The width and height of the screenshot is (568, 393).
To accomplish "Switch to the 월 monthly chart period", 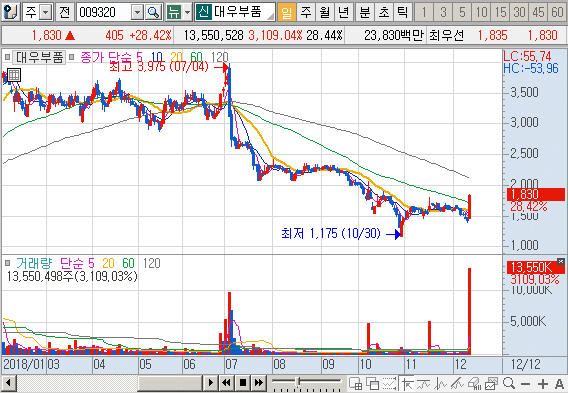I will point(325,12).
